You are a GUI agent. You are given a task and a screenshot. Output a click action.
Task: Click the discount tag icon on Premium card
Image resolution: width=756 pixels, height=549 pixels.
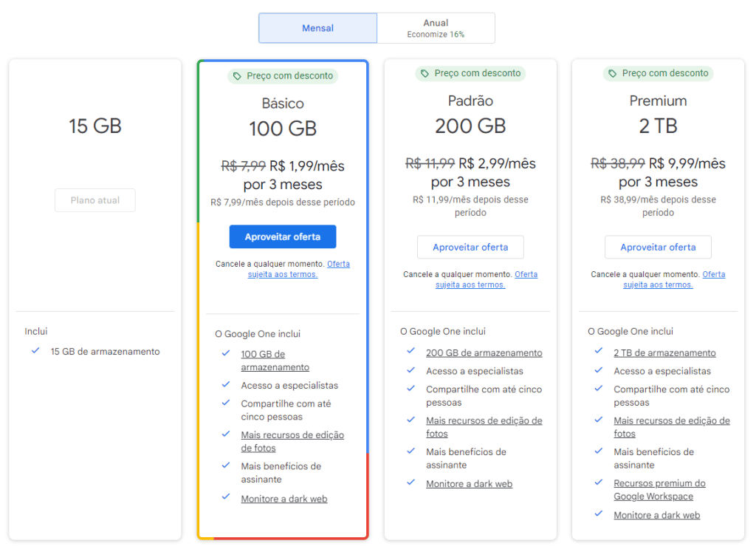click(x=613, y=73)
